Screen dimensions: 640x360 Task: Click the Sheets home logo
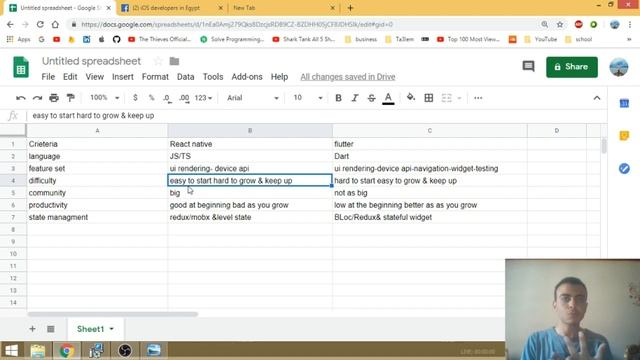21,67
